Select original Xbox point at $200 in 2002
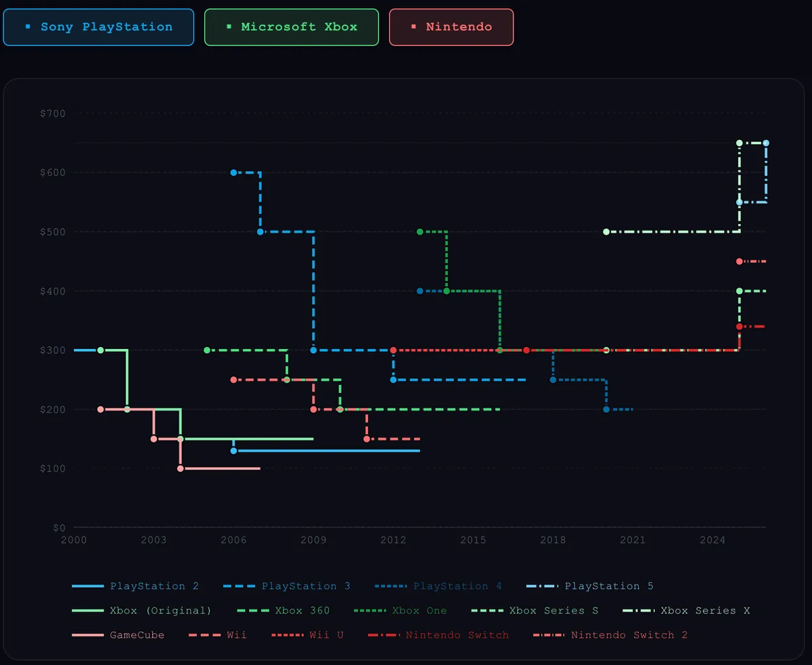 click(x=127, y=409)
